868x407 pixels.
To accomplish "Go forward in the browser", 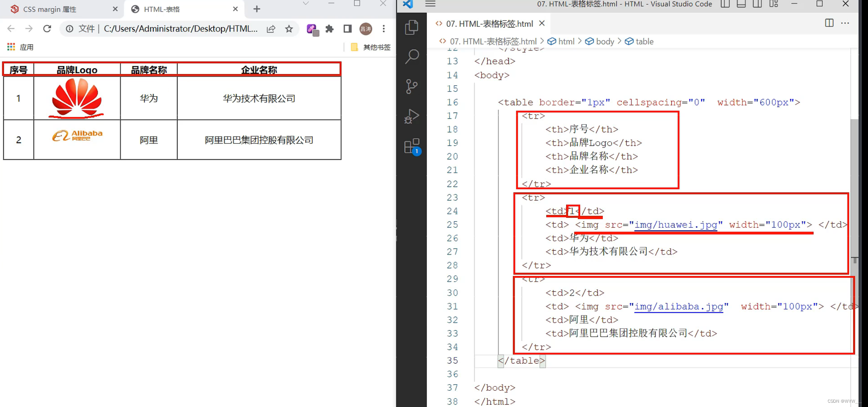I will pos(29,29).
